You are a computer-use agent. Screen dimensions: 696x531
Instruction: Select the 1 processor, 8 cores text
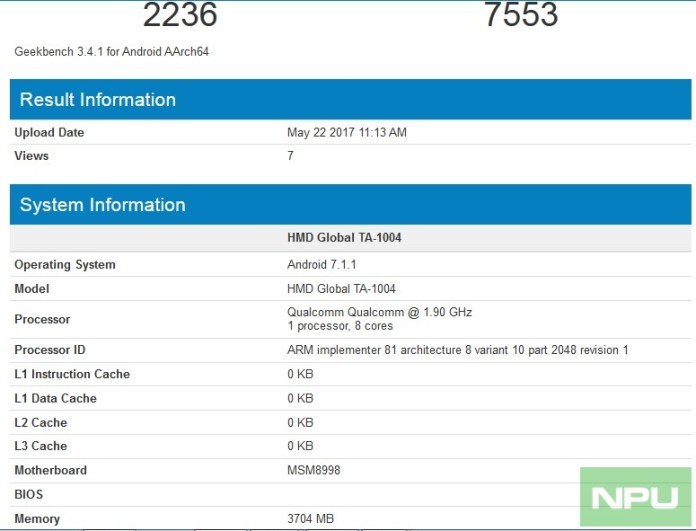click(340, 326)
